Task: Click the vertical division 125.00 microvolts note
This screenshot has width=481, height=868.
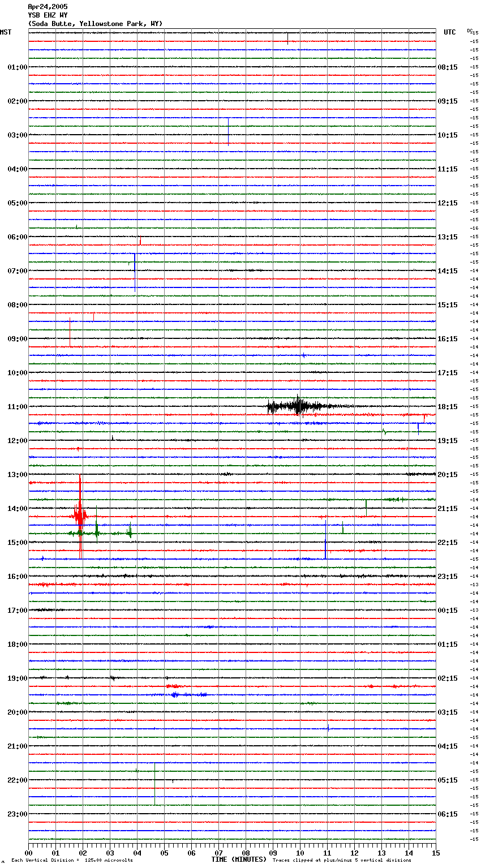Action: 72,861
